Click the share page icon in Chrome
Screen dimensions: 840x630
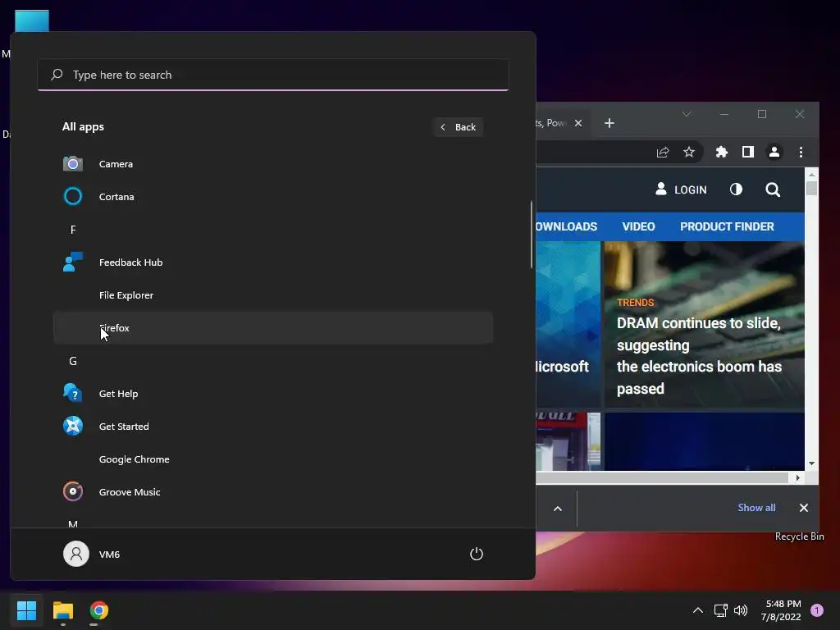point(663,152)
